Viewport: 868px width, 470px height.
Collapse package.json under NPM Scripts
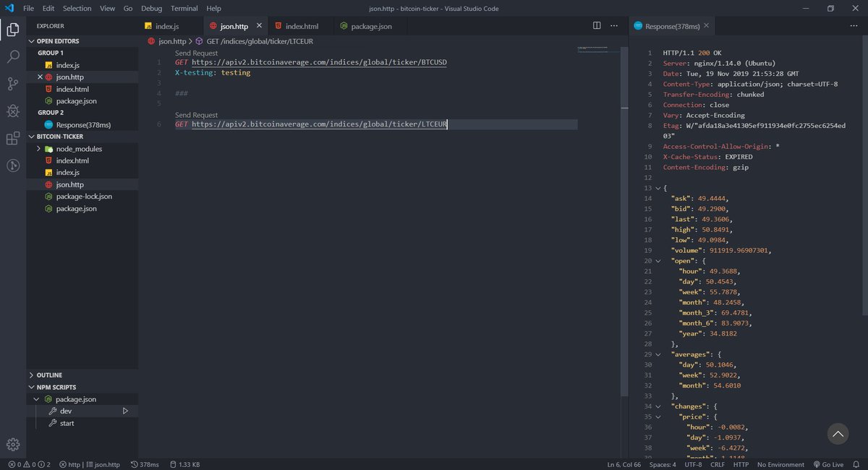coord(37,399)
